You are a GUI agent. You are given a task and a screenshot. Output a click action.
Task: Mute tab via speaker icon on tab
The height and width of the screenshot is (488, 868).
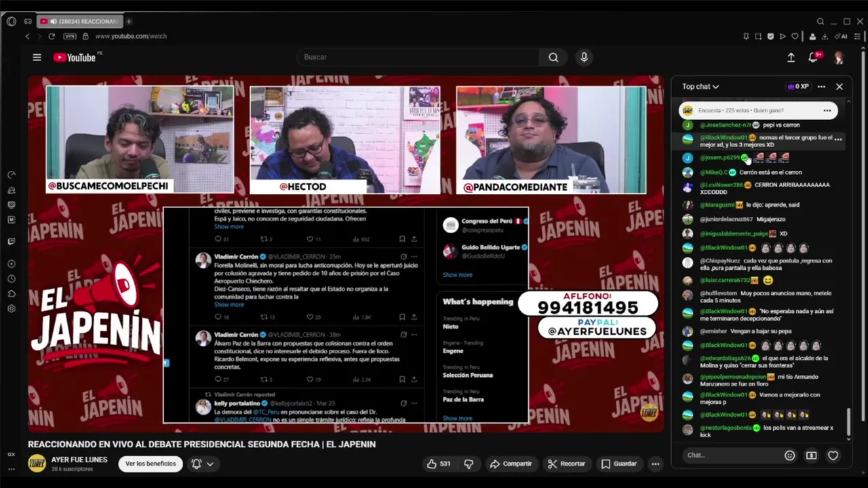(53, 21)
